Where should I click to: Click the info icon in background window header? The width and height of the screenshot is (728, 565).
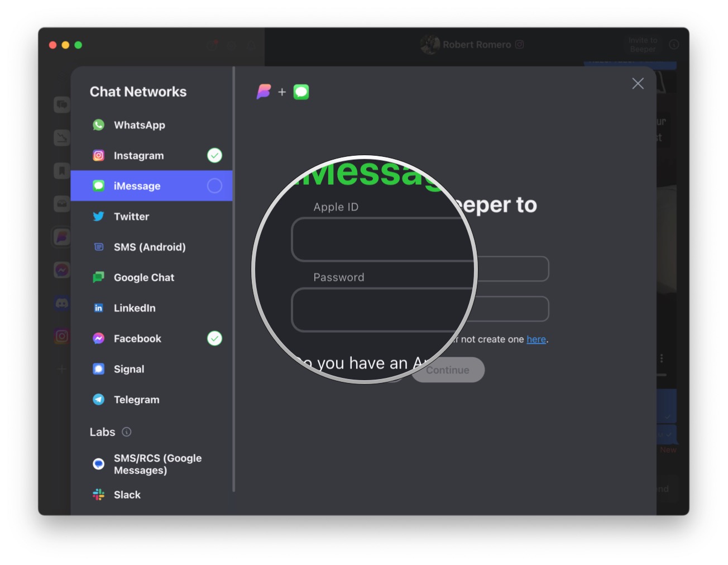pyautogui.click(x=674, y=45)
